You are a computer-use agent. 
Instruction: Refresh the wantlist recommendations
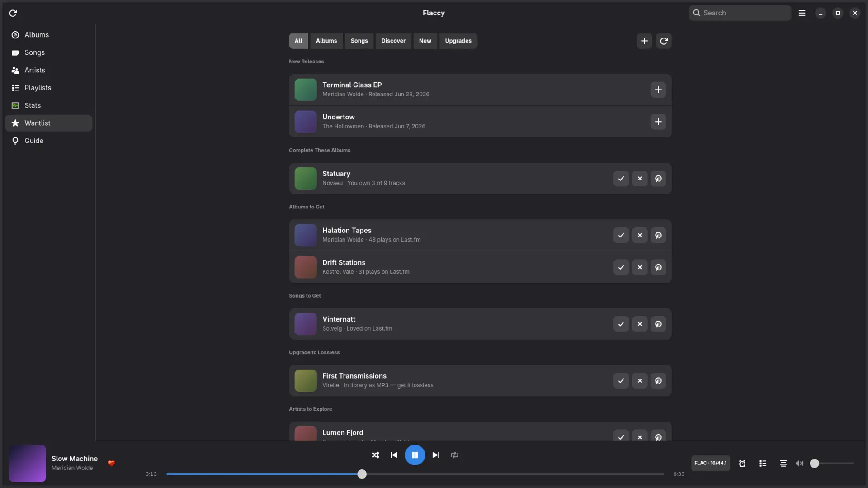pyautogui.click(x=664, y=41)
